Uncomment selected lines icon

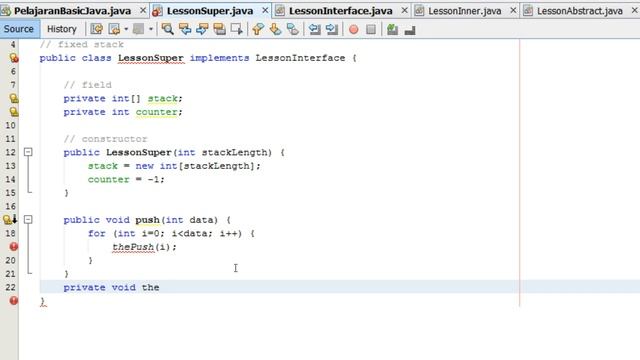(x=410, y=29)
